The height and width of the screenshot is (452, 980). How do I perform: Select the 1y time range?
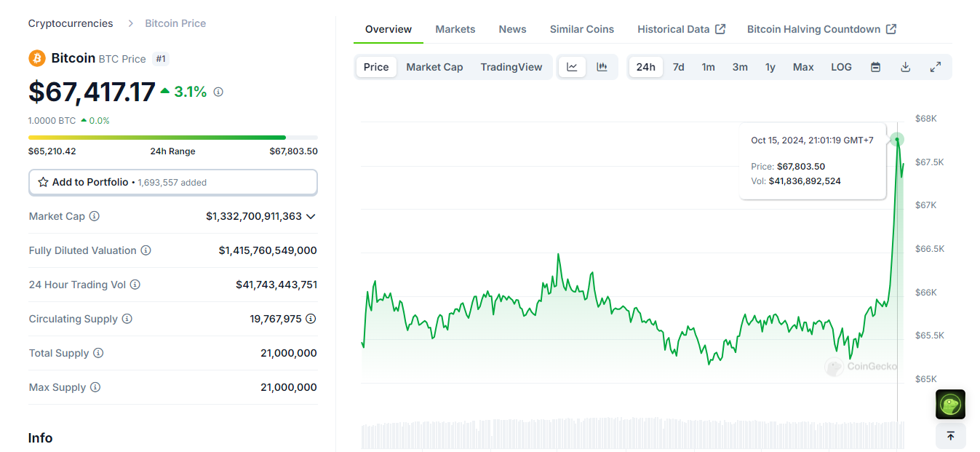770,67
